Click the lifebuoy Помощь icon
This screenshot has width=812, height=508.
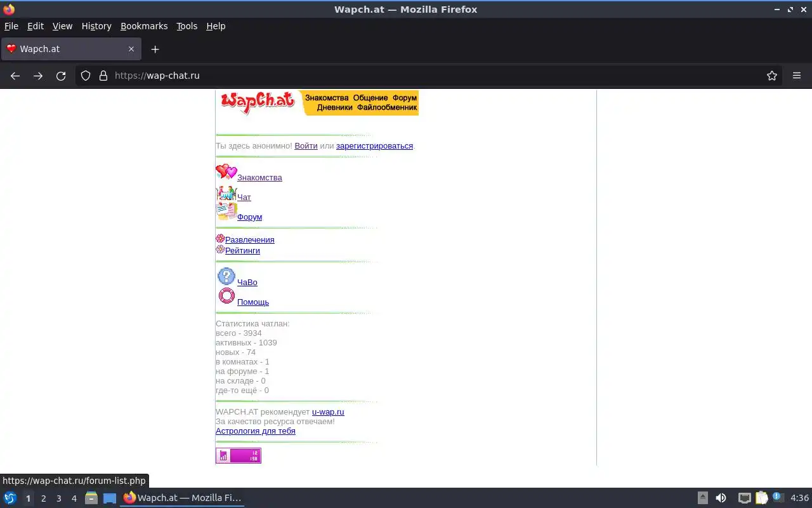(226, 296)
